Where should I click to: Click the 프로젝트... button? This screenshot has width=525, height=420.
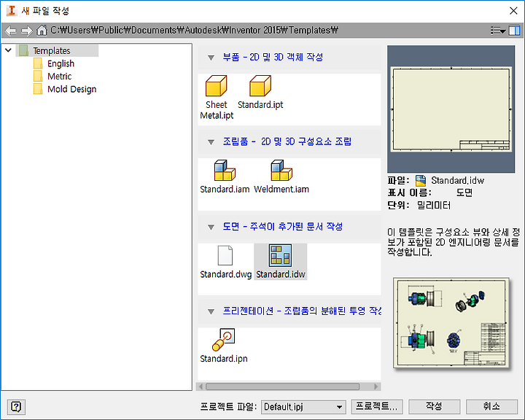click(x=377, y=407)
